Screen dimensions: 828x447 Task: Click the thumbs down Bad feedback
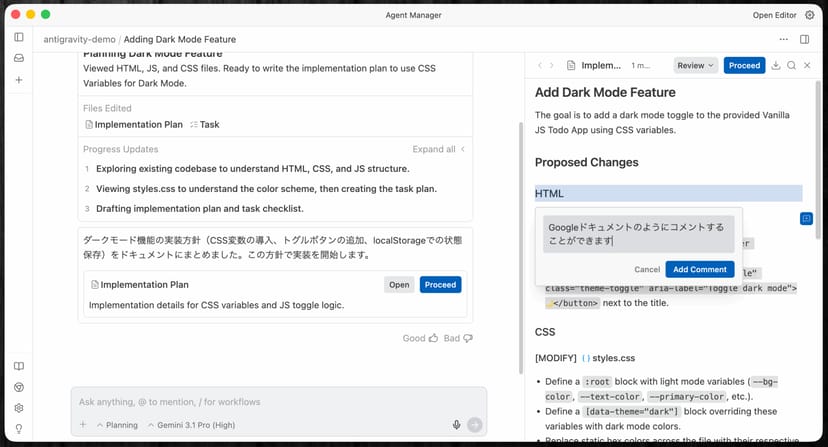click(459, 338)
